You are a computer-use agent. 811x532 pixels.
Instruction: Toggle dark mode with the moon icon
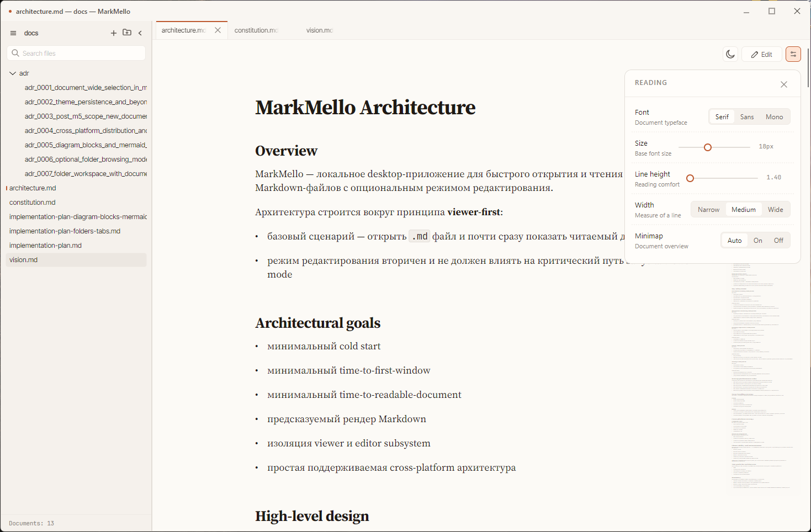[x=730, y=54]
